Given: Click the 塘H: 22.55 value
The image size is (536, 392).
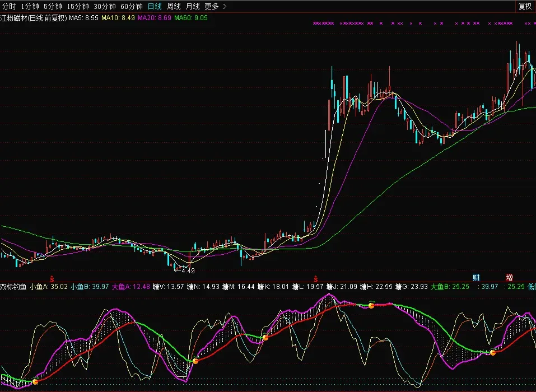Looking at the screenshot, I should click(x=376, y=287).
